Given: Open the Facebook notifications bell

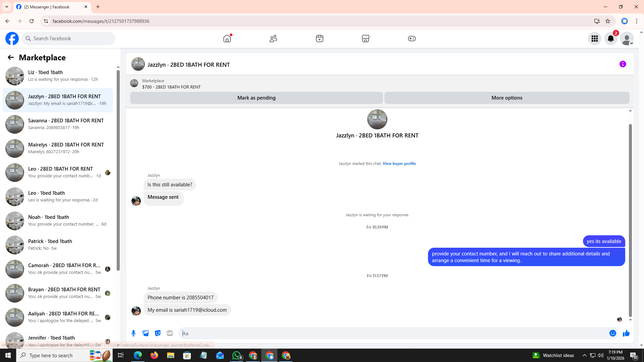Looking at the screenshot, I should click(611, 39).
